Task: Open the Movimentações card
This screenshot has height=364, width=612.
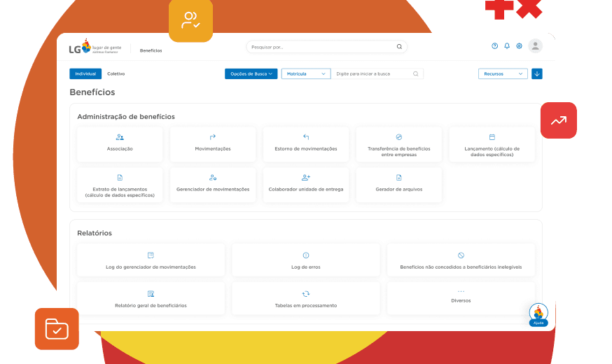Action: [x=213, y=143]
